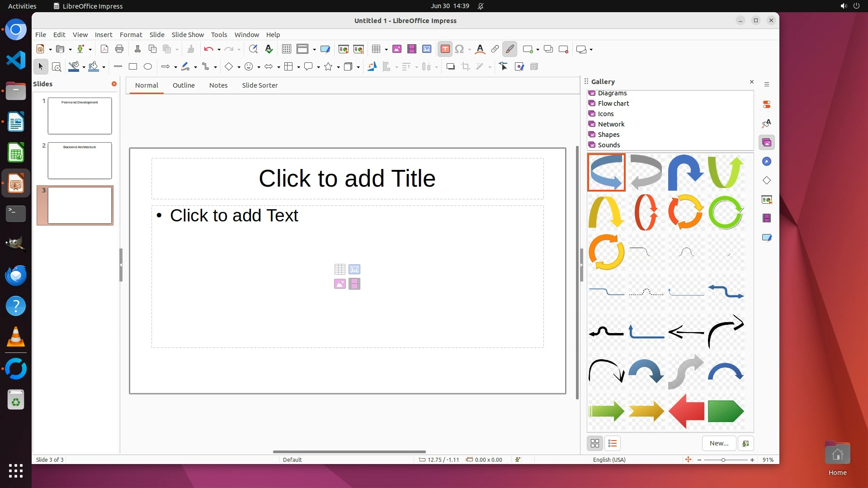Insert chart placeholder icon in slide
Image resolution: width=868 pixels, height=488 pixels.
click(x=354, y=270)
